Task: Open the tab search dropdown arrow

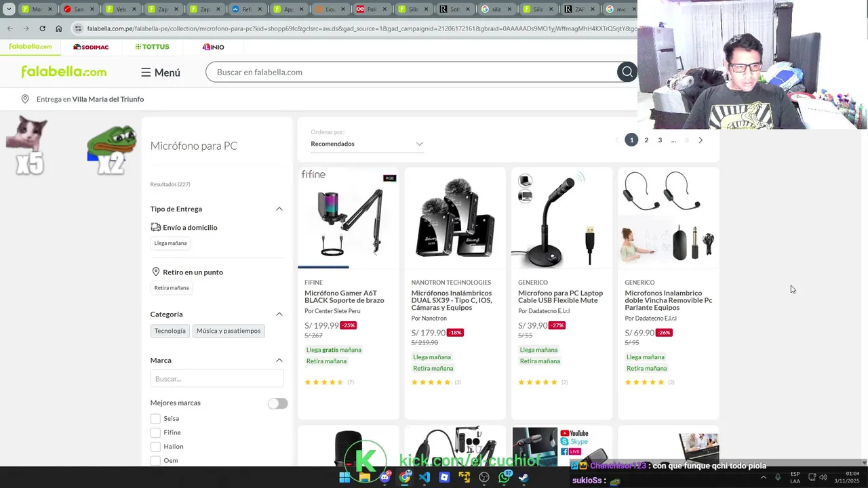Action: pyautogui.click(x=9, y=9)
